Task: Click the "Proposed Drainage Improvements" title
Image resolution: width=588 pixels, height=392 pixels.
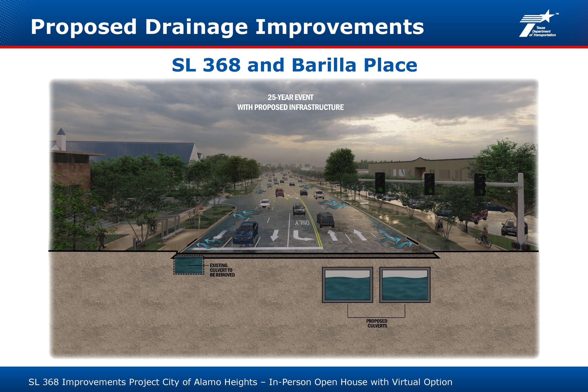Action: tap(227, 27)
